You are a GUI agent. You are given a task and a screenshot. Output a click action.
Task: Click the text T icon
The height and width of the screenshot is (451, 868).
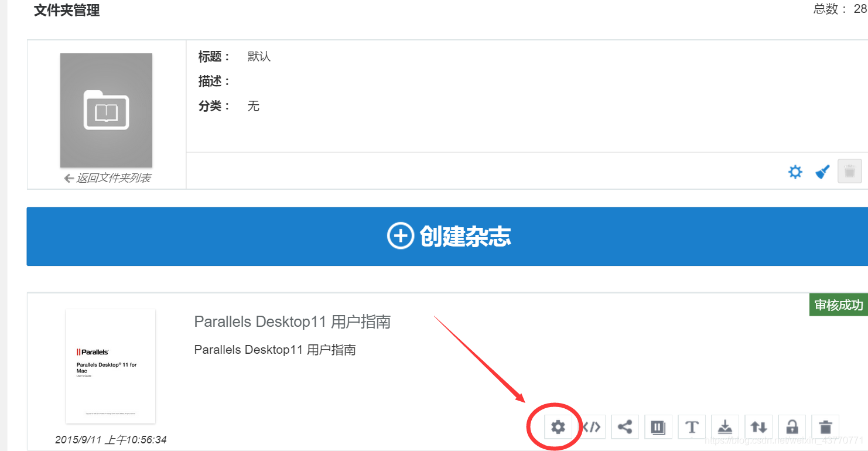click(x=692, y=427)
